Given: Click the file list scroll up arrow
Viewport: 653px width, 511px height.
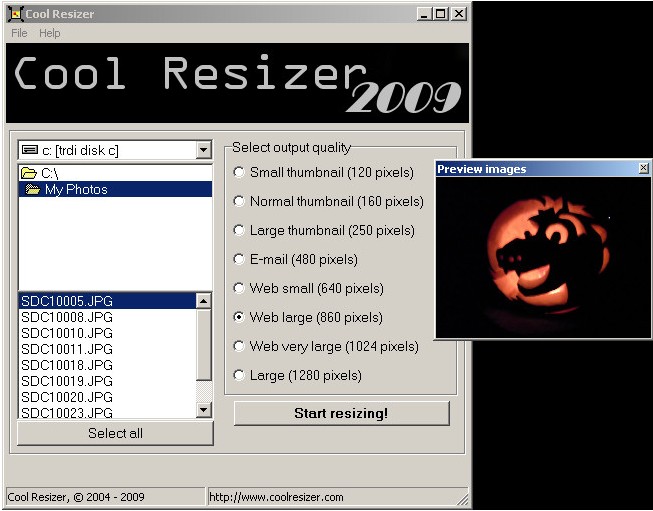Looking at the screenshot, I should tap(204, 301).
